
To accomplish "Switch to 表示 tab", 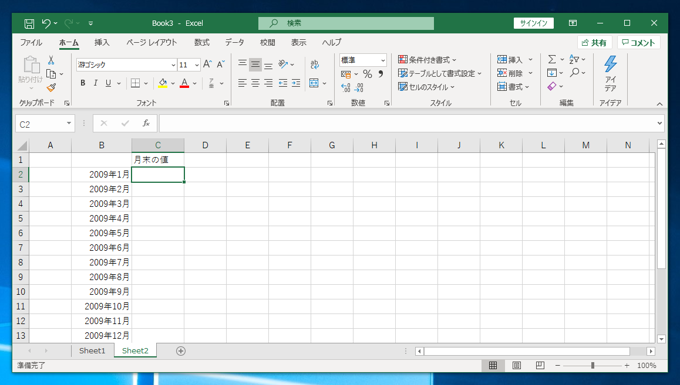I will tap(298, 42).
